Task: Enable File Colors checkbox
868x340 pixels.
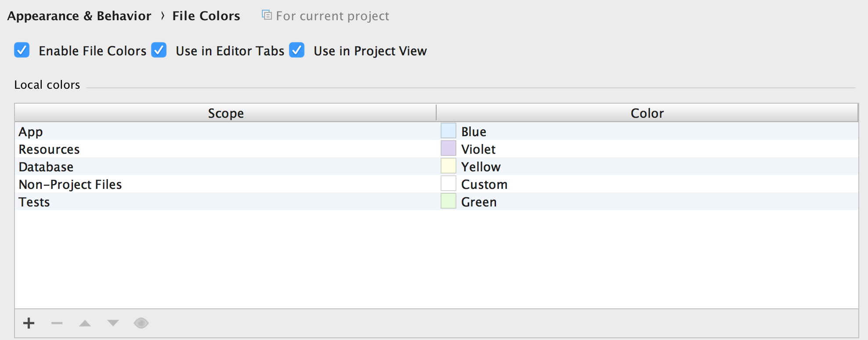Action: coord(22,51)
